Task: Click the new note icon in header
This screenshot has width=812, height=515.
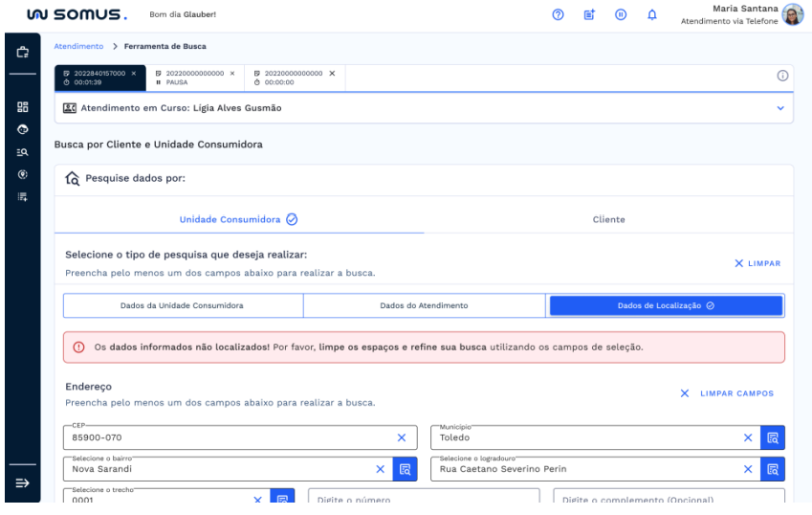Action: 590,14
